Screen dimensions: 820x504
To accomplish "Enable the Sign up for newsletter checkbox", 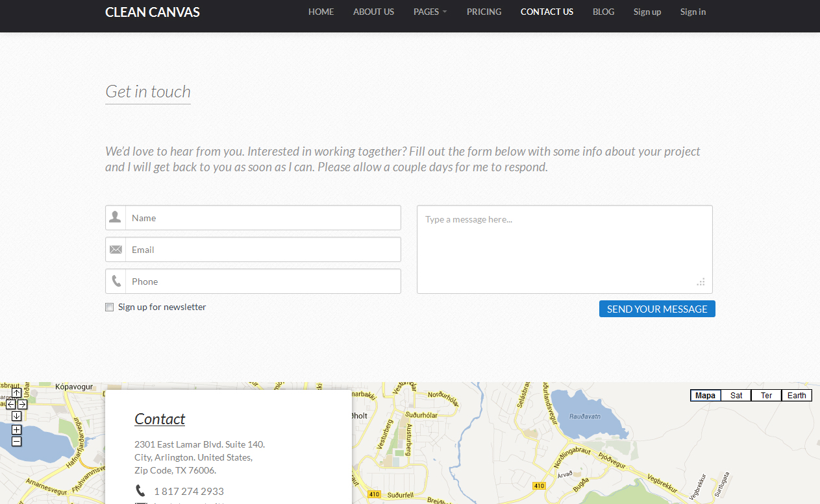I will coord(110,307).
